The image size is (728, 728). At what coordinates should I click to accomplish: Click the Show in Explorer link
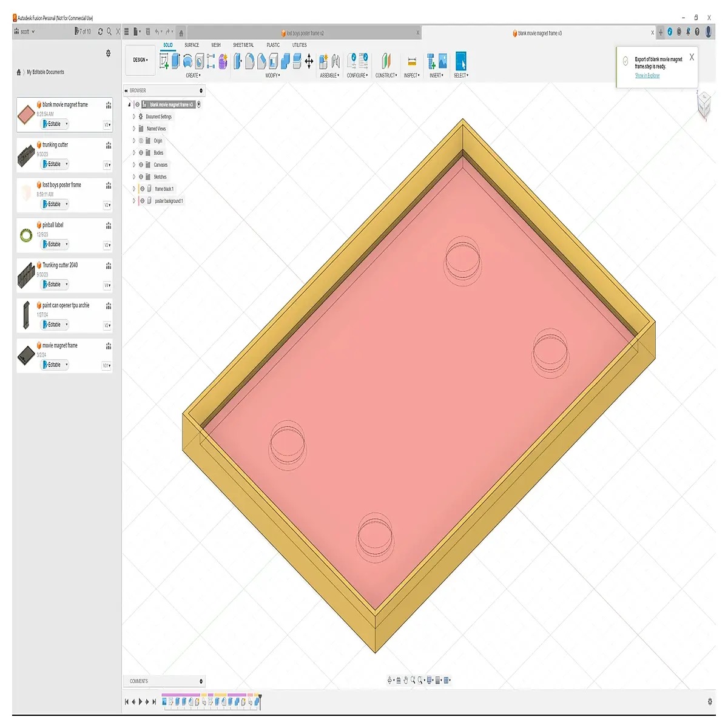tap(647, 76)
